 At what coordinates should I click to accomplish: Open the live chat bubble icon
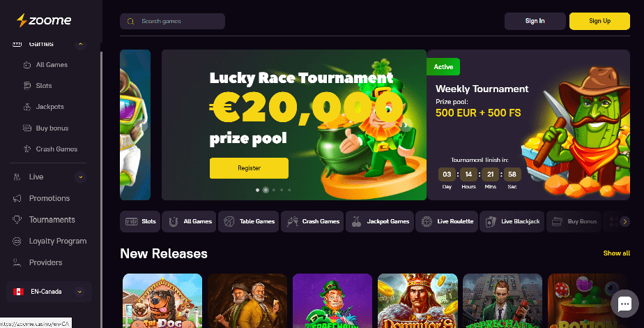tap(624, 304)
